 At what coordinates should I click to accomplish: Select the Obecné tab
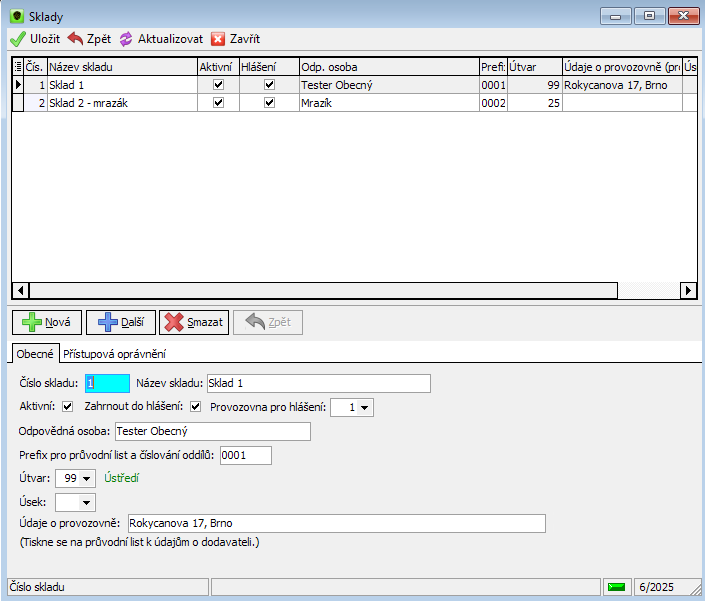[35, 354]
